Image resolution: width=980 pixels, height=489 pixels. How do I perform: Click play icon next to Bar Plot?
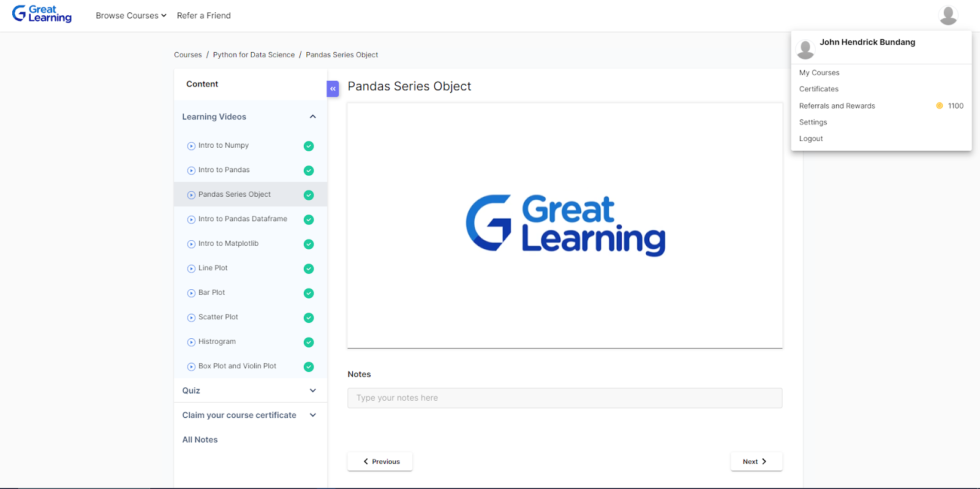(x=191, y=293)
